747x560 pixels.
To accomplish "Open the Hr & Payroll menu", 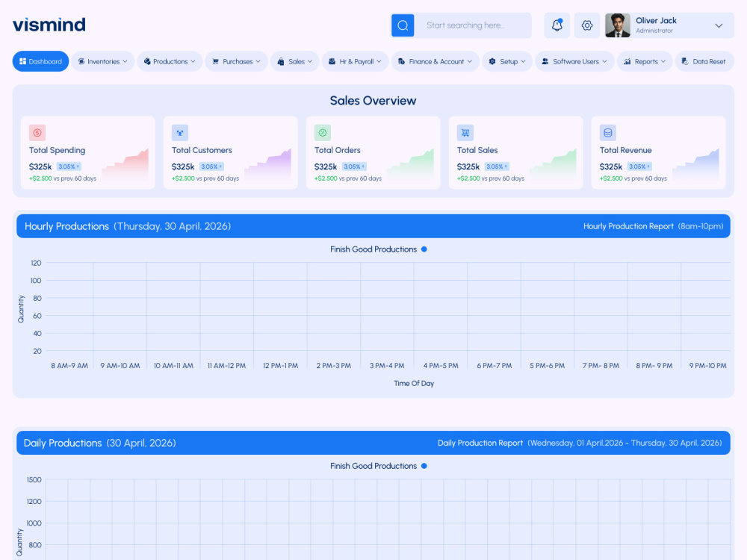I will coord(355,61).
